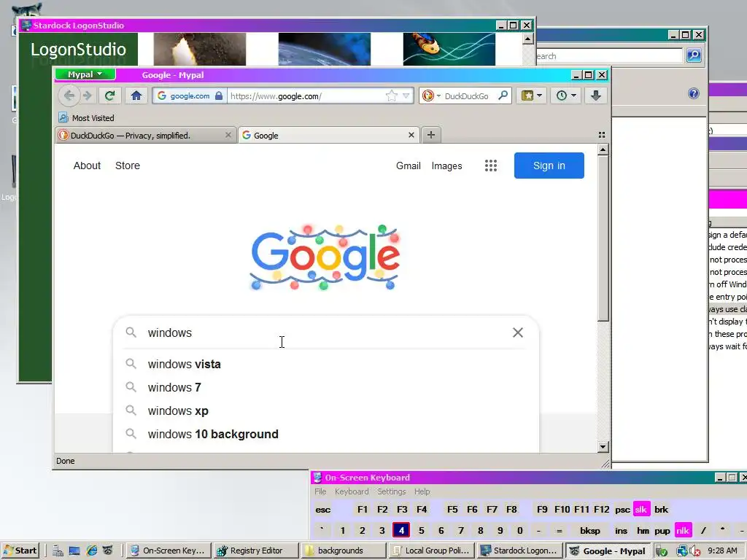The width and height of the screenshot is (747, 560).
Task: Choose the 'windows xp' suggestion
Action: [x=327, y=411]
